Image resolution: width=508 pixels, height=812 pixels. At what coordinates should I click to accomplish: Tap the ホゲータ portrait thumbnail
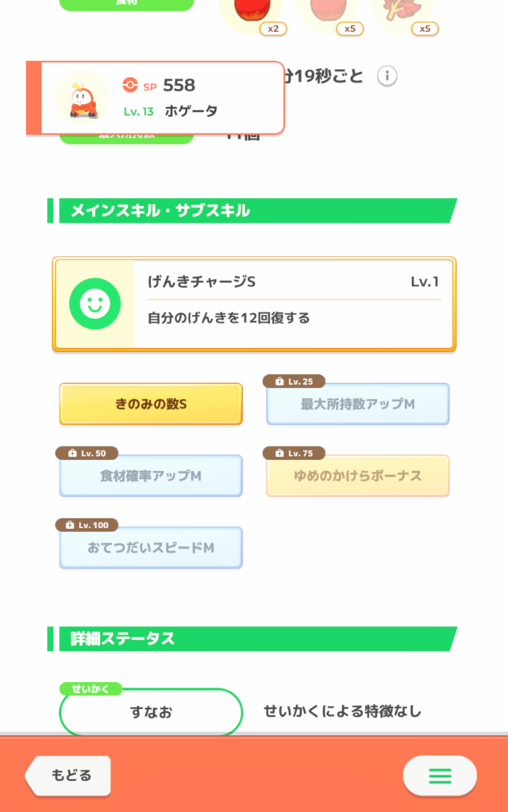click(82, 98)
